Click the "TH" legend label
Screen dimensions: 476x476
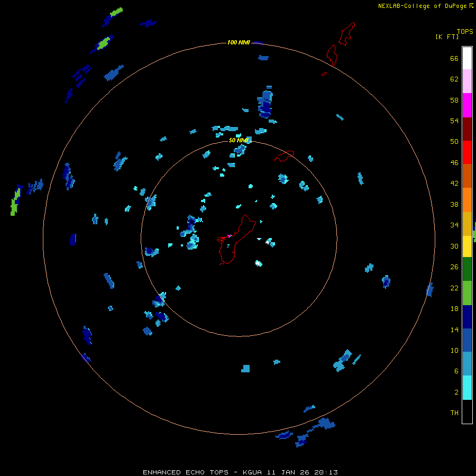tap(454, 413)
